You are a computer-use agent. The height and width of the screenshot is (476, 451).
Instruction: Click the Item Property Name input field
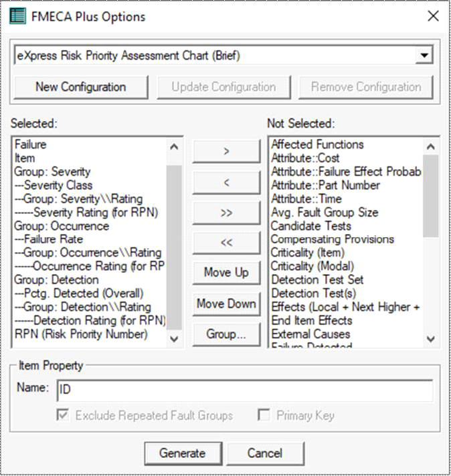coord(245,390)
